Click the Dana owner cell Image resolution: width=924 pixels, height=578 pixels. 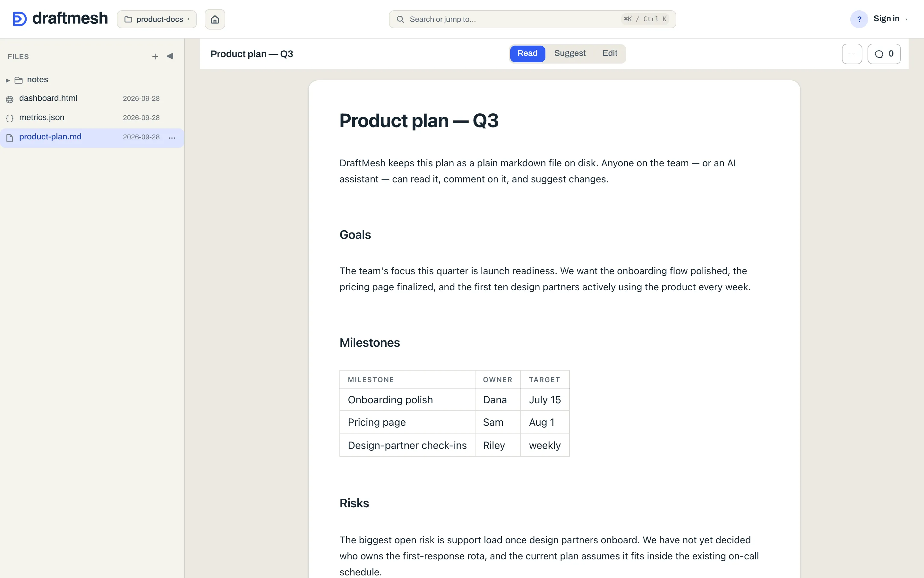[x=498, y=399]
